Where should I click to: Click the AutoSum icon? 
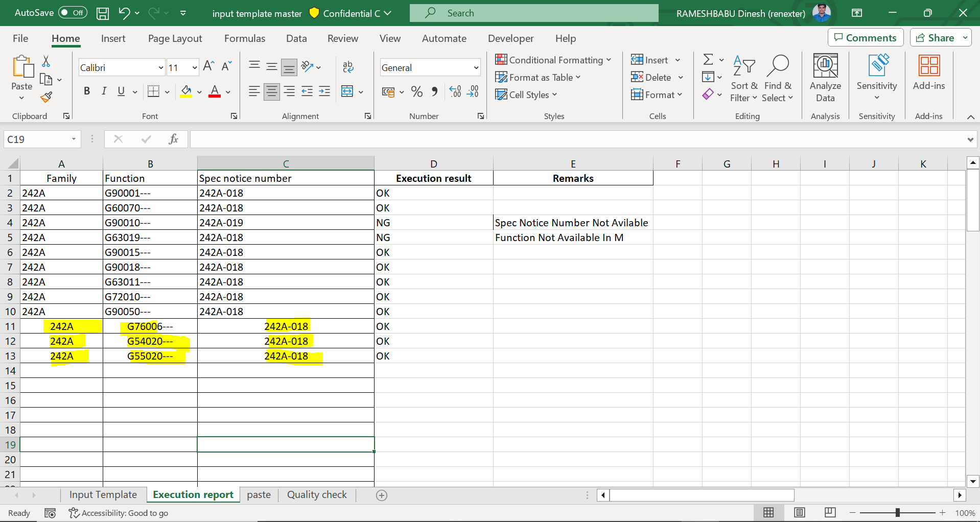[x=708, y=59]
